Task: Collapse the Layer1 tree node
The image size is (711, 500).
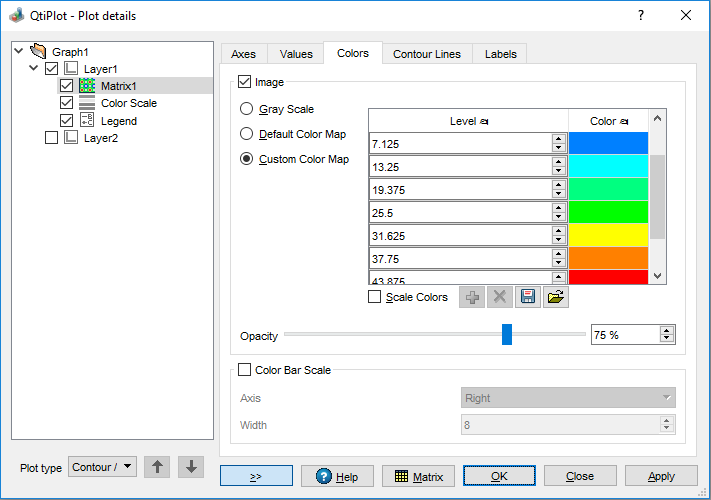Action: [x=35, y=69]
